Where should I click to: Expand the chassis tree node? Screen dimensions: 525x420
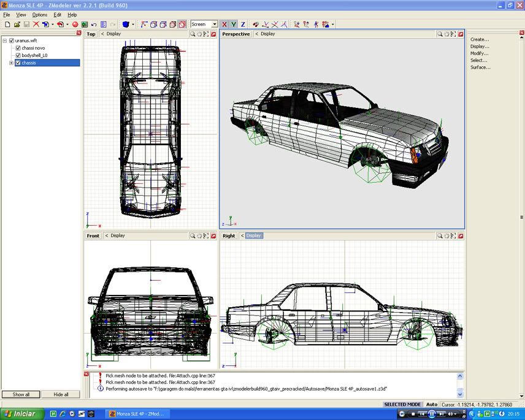[x=11, y=63]
